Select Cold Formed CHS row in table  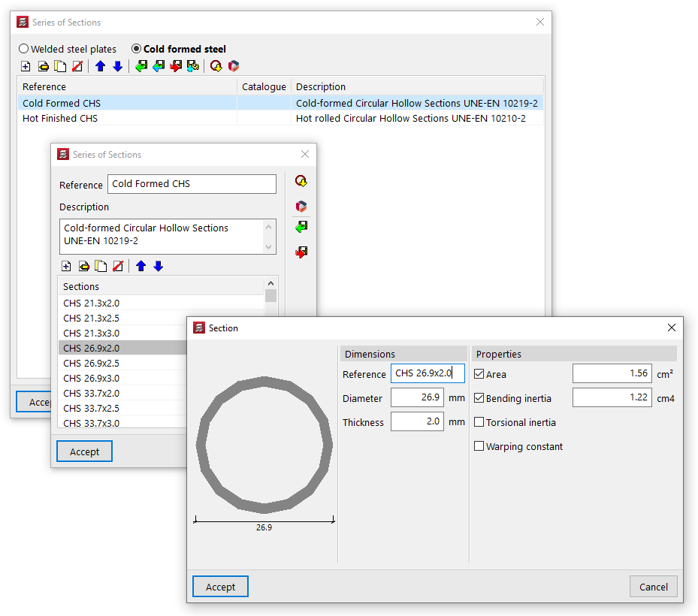[280, 103]
